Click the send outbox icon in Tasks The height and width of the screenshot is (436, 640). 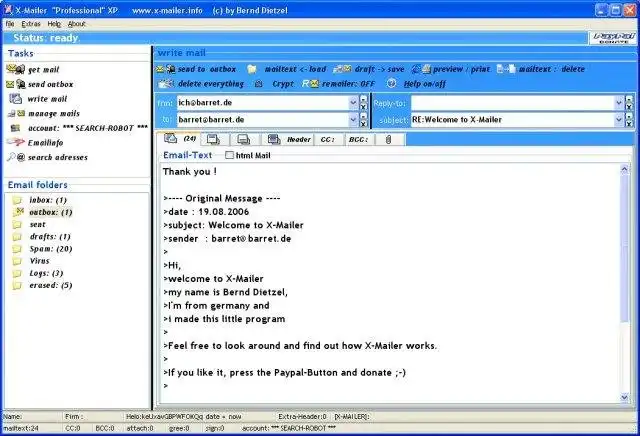click(16, 84)
